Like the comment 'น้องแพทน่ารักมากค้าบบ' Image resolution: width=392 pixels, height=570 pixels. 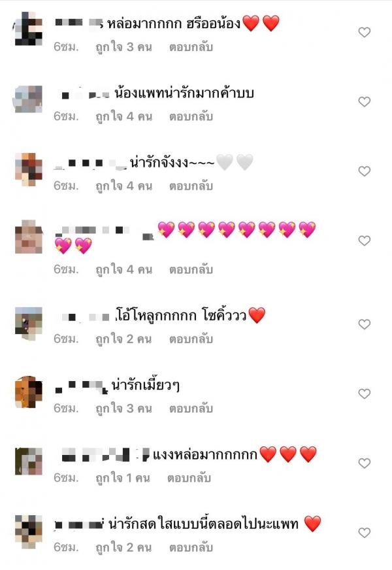click(x=364, y=101)
